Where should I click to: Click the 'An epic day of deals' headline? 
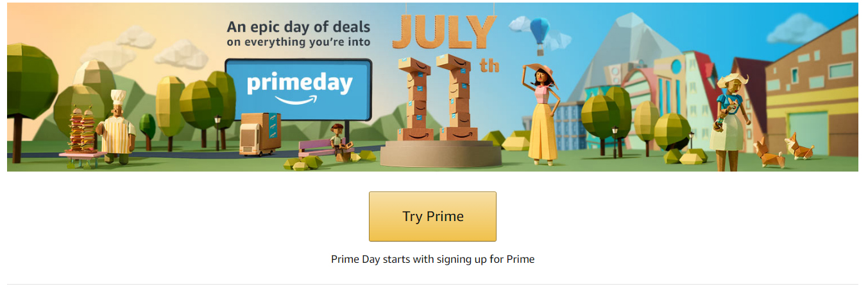298,27
